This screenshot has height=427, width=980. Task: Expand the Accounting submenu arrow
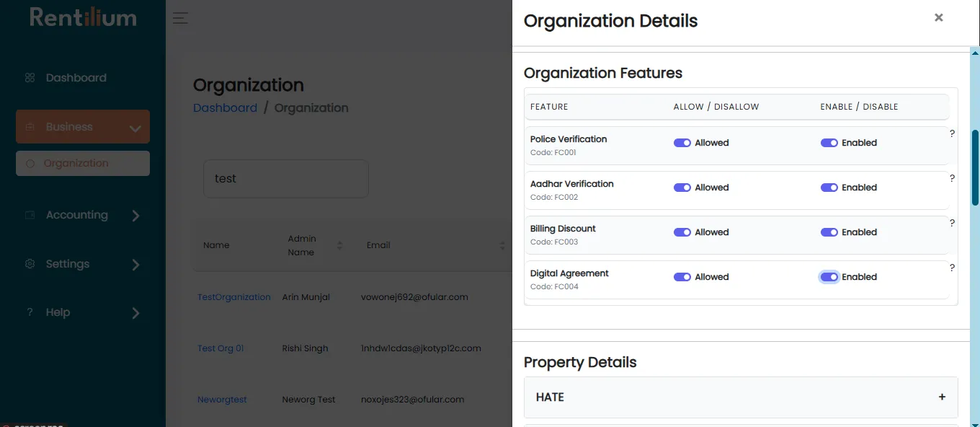(x=135, y=216)
